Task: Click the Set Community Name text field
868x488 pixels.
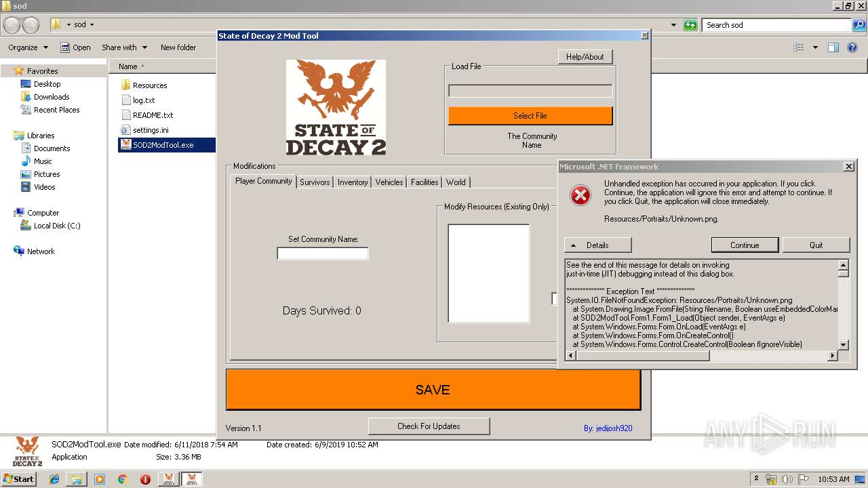Action: (323, 253)
